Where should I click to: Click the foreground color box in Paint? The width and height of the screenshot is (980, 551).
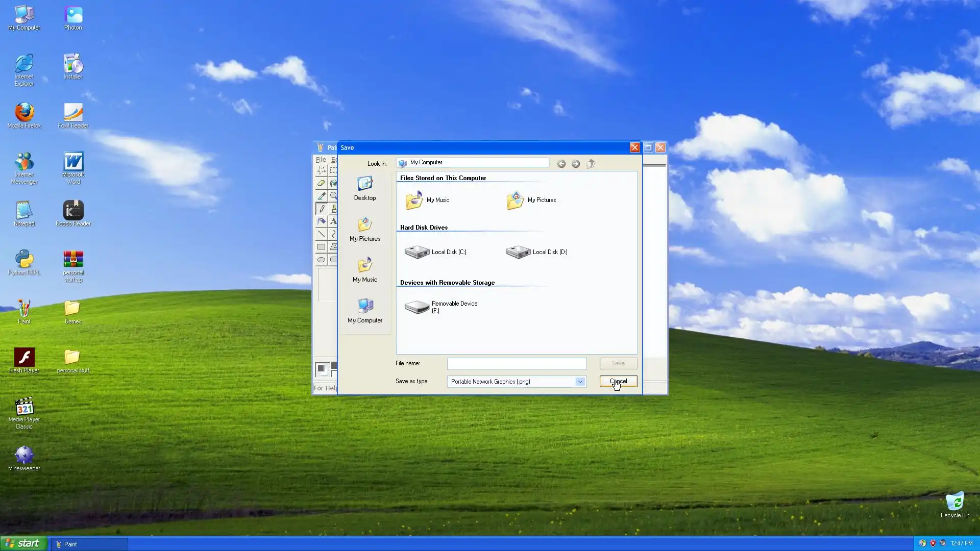321,368
